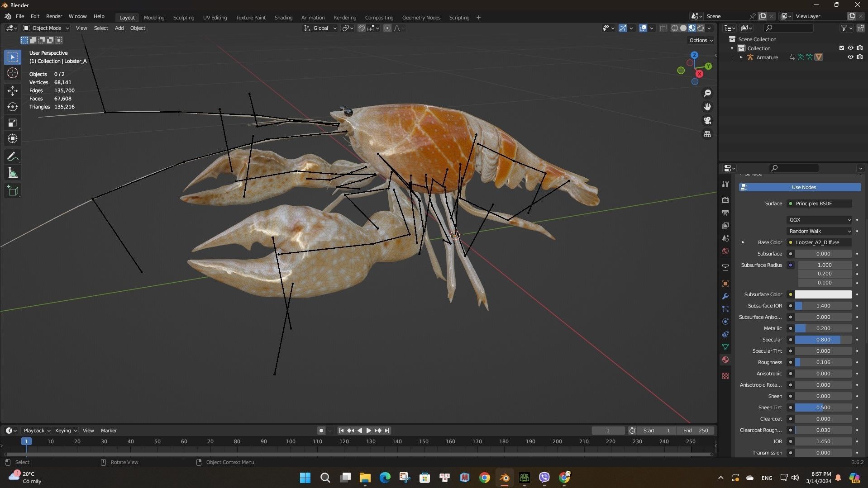Image resolution: width=868 pixels, height=488 pixels.
Task: Switch to rendered viewport shading
Action: tap(701, 28)
